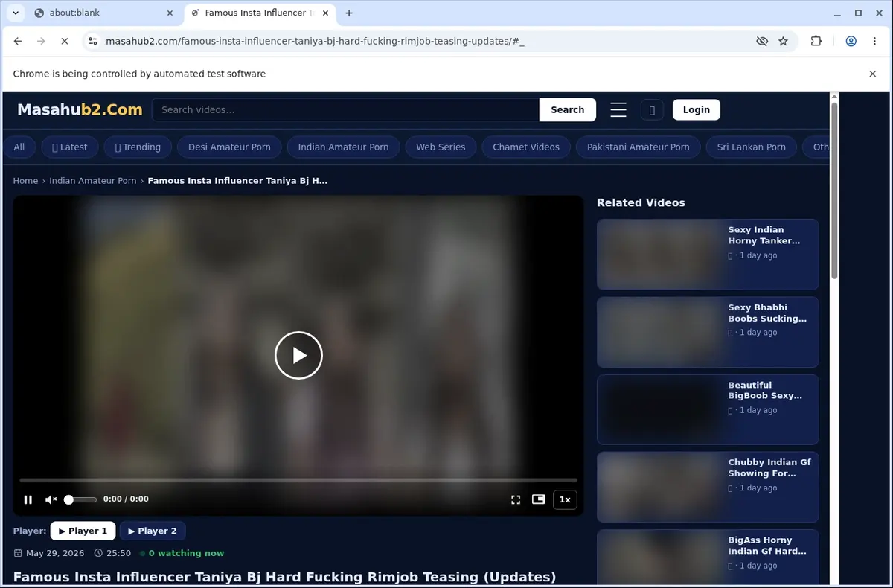The image size is (893, 588).
Task: Bookmark this page with the star
Action: (783, 42)
